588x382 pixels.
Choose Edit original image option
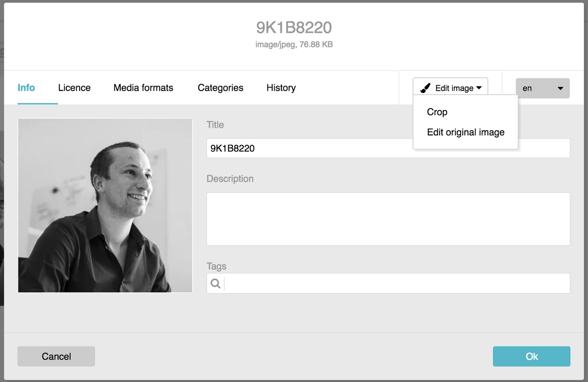465,132
